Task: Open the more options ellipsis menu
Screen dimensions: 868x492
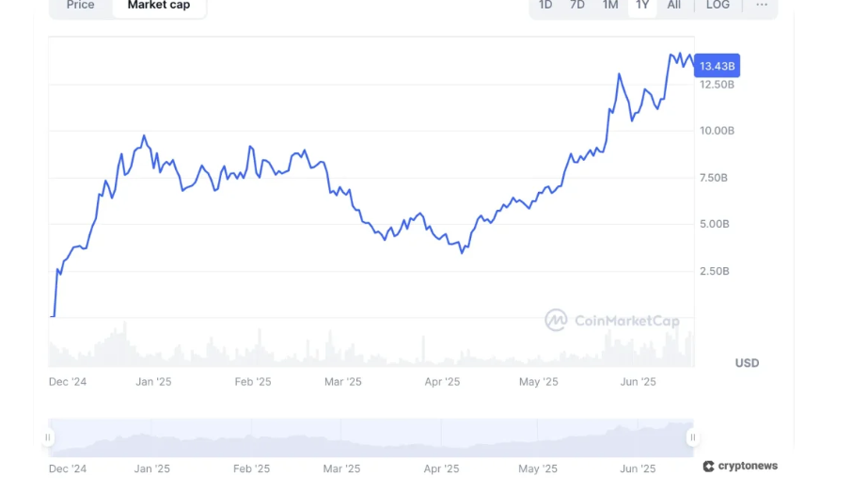Action: tap(762, 5)
